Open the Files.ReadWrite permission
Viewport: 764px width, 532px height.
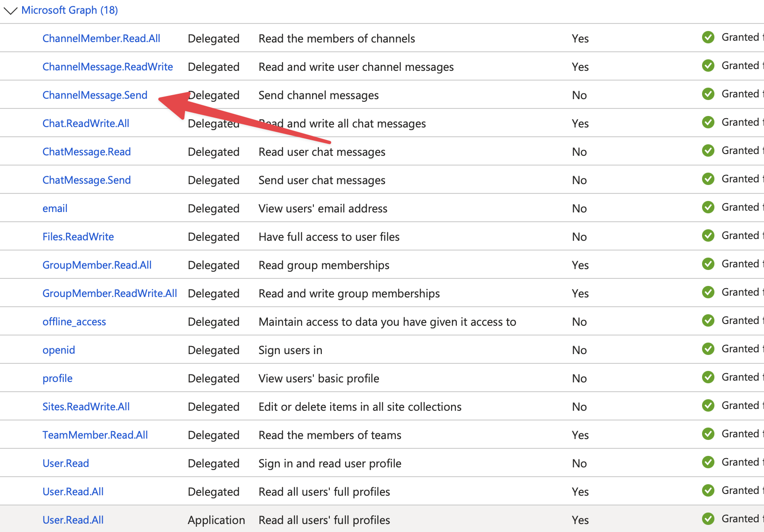[78, 237]
